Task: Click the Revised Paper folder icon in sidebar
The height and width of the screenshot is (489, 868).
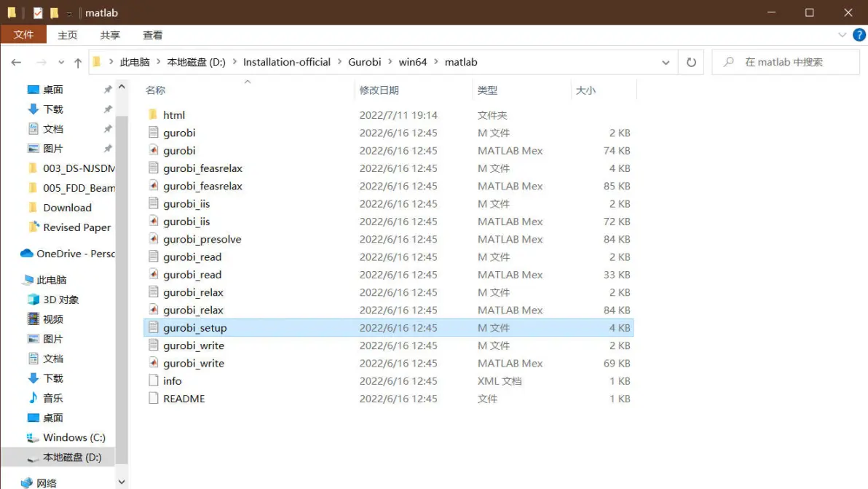Action: [x=33, y=227]
